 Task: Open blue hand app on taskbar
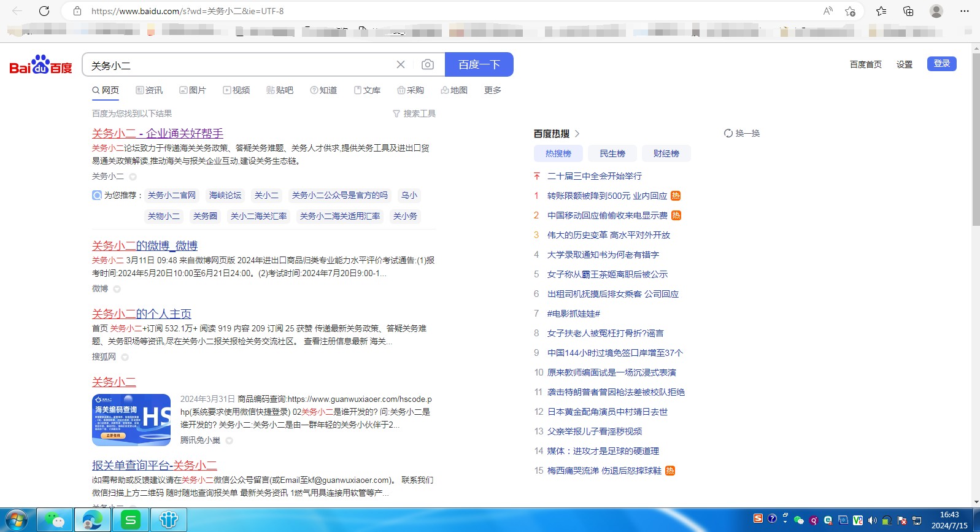tap(168, 520)
